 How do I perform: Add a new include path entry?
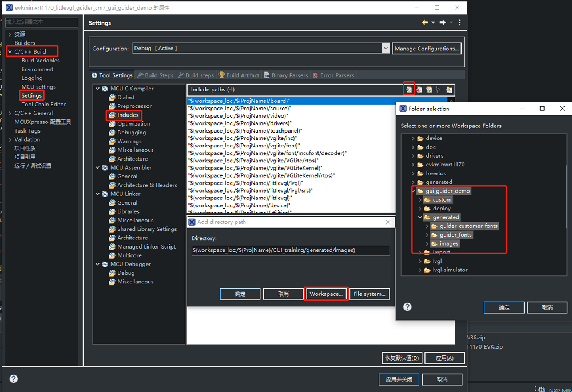(408, 90)
